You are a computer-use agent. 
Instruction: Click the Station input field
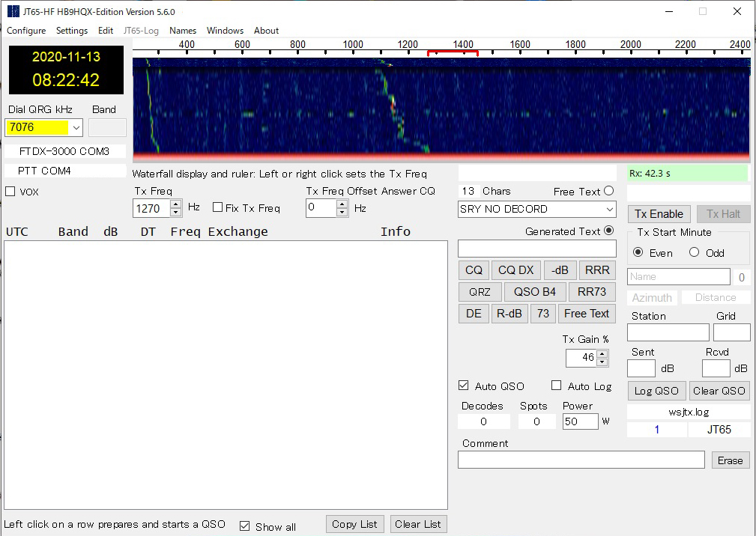point(668,332)
